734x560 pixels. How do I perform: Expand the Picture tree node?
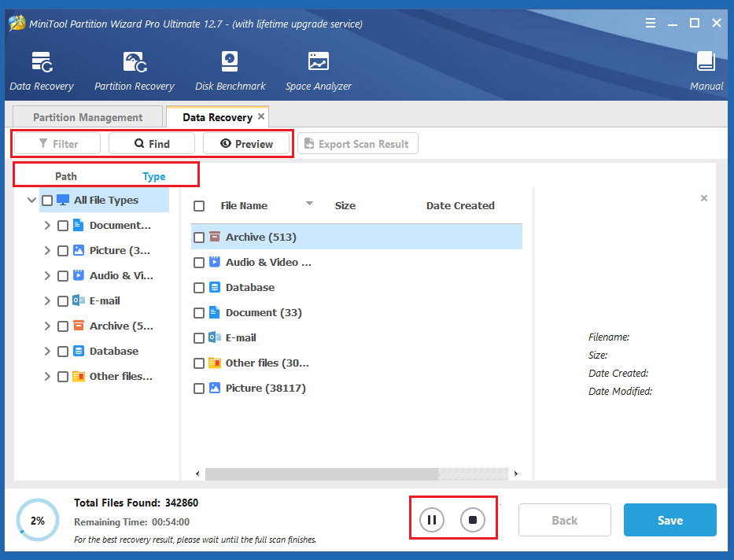point(47,251)
